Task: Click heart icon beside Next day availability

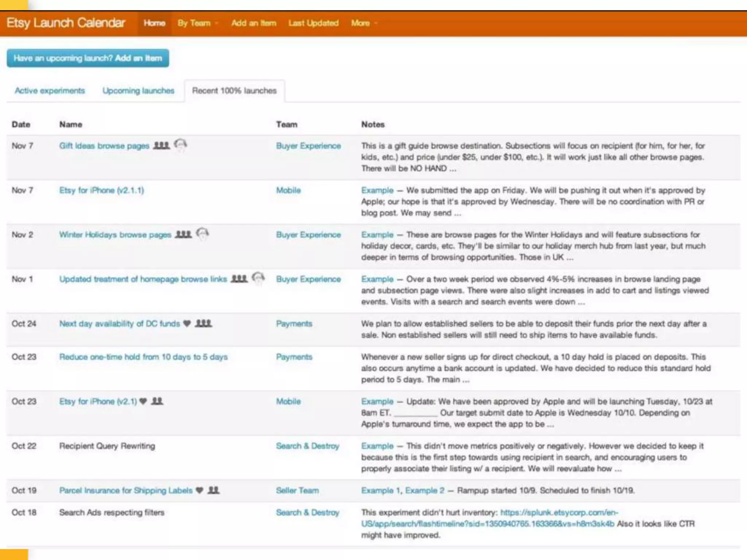Action: 187,323
